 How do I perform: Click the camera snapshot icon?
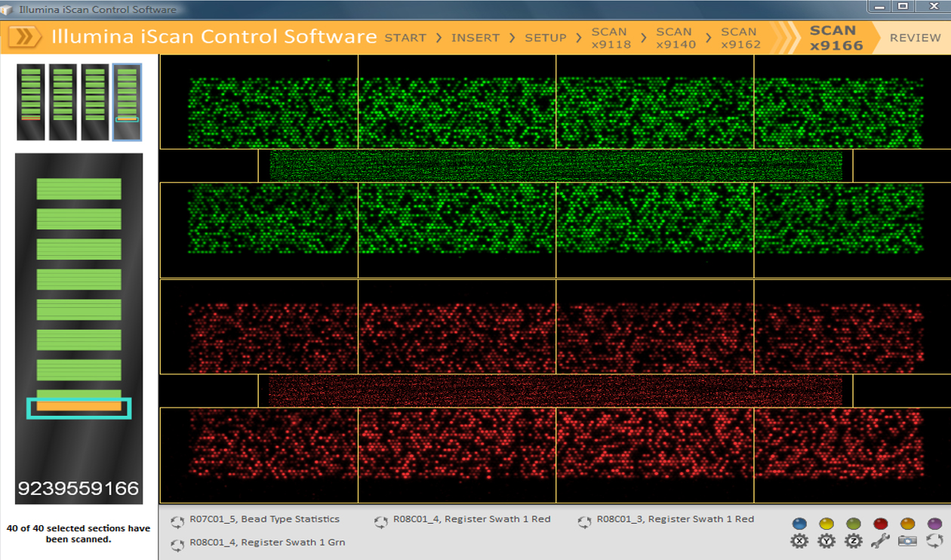click(x=907, y=540)
